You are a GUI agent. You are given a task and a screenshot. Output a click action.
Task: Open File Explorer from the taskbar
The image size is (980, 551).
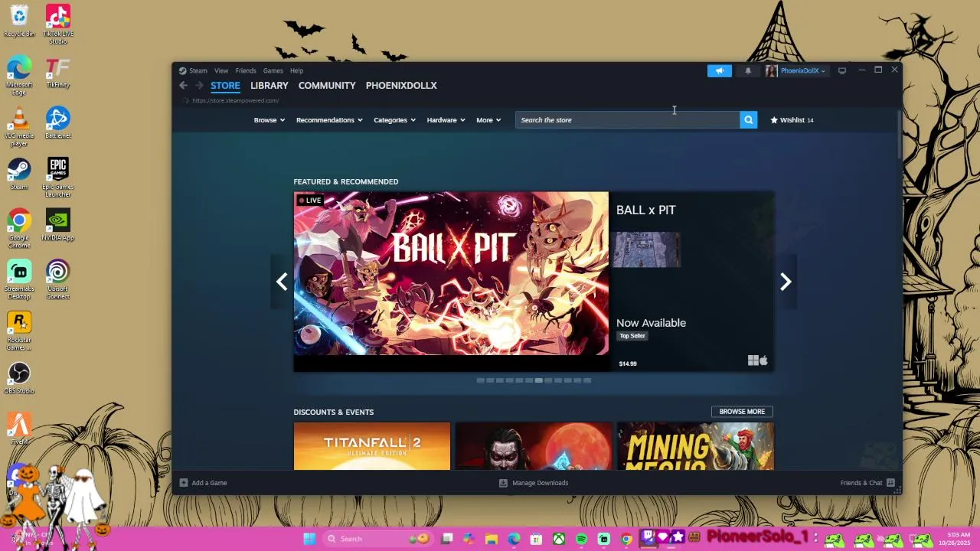492,539
